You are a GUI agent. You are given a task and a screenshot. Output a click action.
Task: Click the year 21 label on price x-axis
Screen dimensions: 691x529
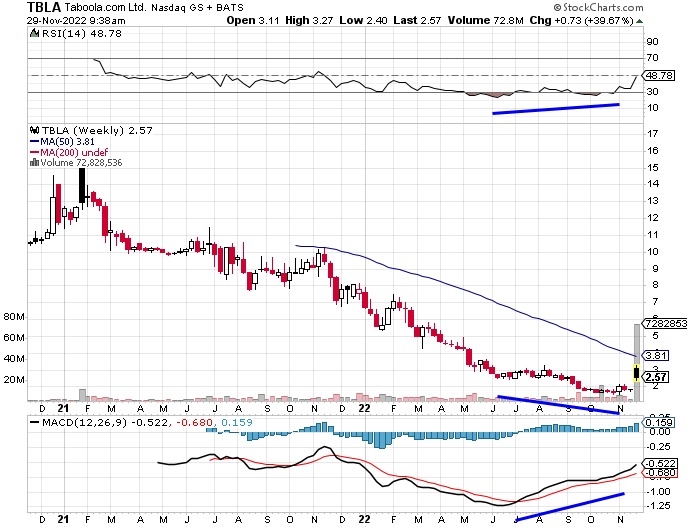pyautogui.click(x=63, y=408)
